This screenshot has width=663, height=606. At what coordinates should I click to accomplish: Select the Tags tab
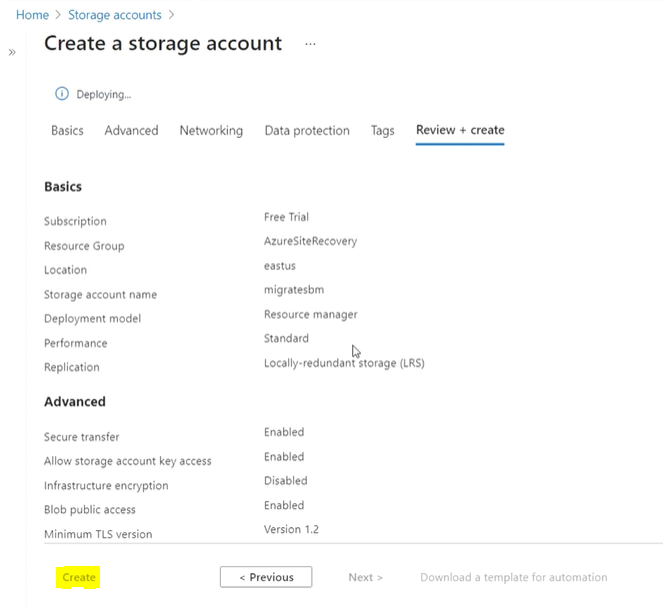pos(383,131)
